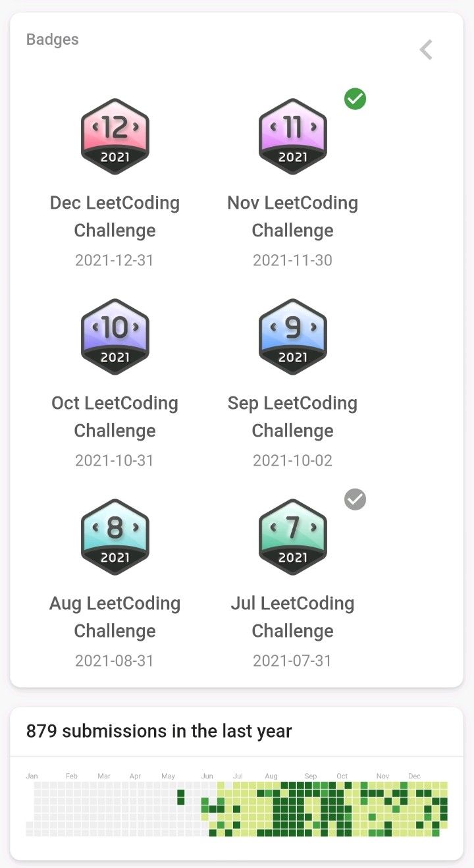Click the Sep LeetCoding Challenge label
This screenshot has width=474, height=868.
[x=292, y=417]
